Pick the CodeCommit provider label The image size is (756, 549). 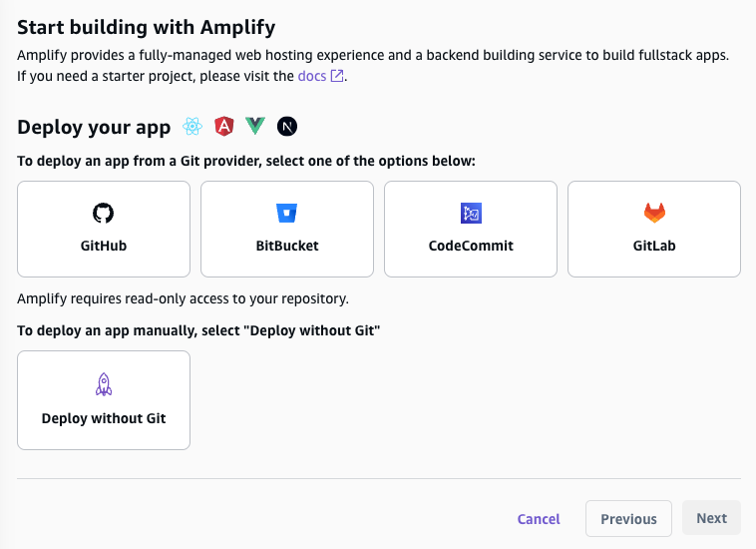point(471,245)
